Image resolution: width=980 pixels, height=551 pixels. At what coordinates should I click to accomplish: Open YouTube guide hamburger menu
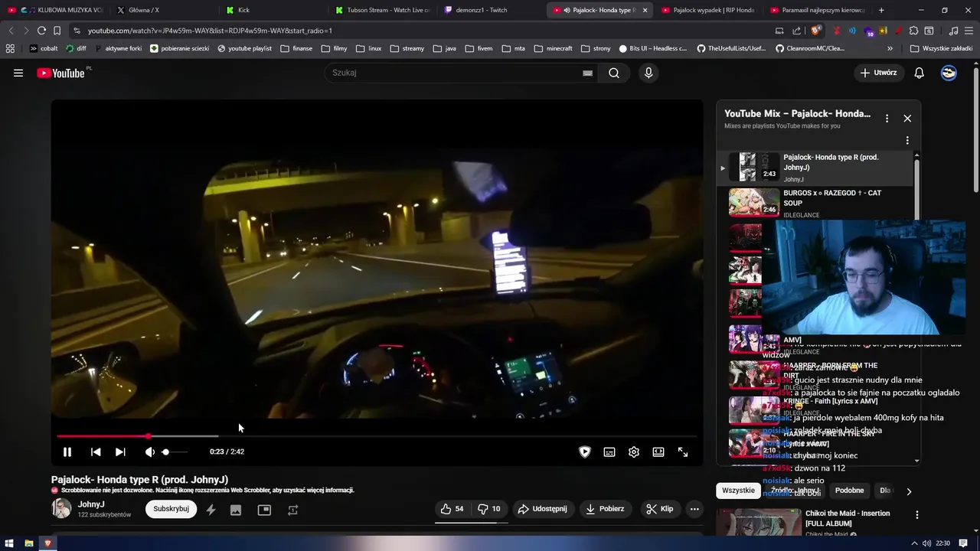pyautogui.click(x=18, y=73)
